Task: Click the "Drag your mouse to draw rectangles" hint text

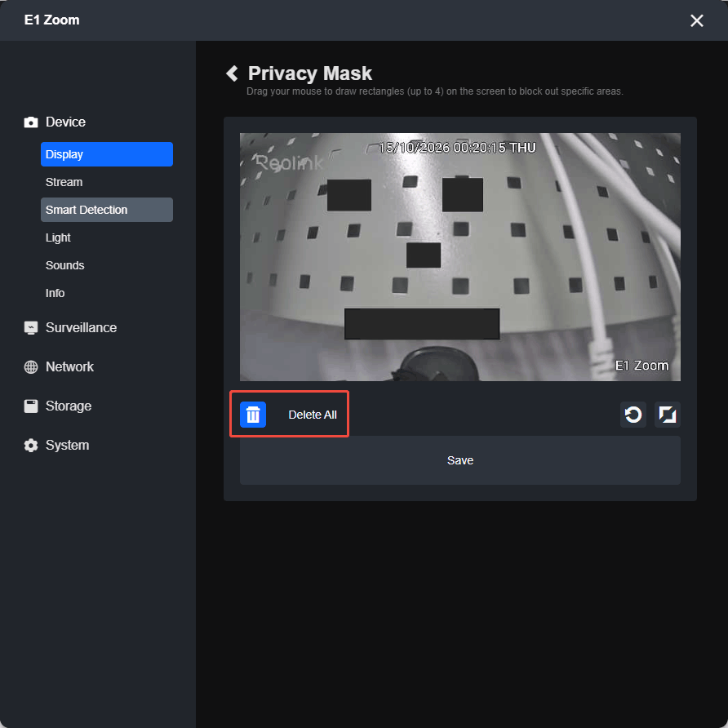Action: pos(434,91)
